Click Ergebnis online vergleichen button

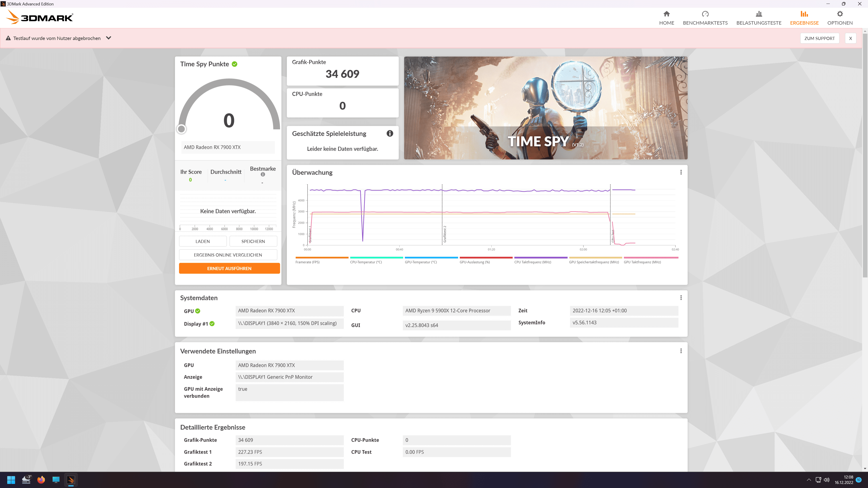228,255
